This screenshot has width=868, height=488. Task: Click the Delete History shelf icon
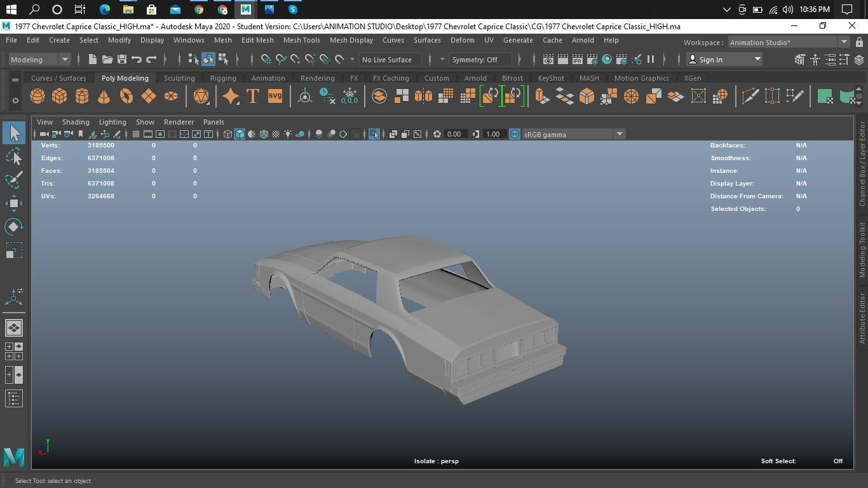pyautogui.click(x=327, y=96)
